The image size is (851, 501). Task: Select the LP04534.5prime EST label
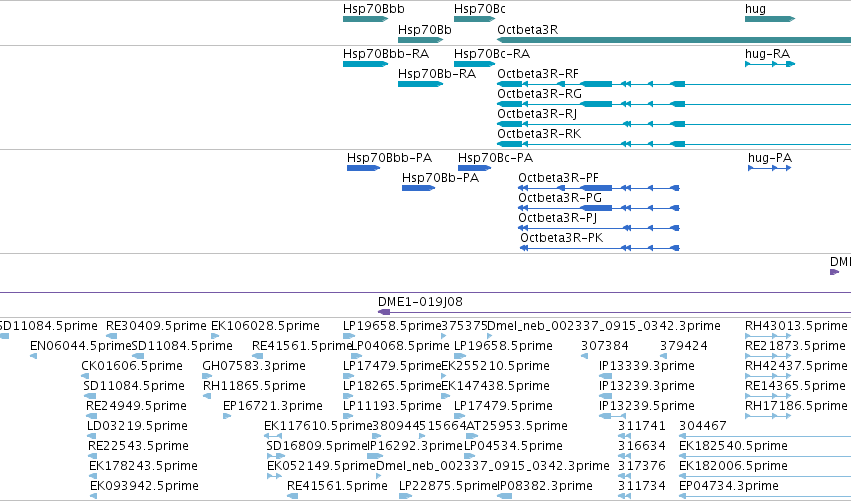513,446
